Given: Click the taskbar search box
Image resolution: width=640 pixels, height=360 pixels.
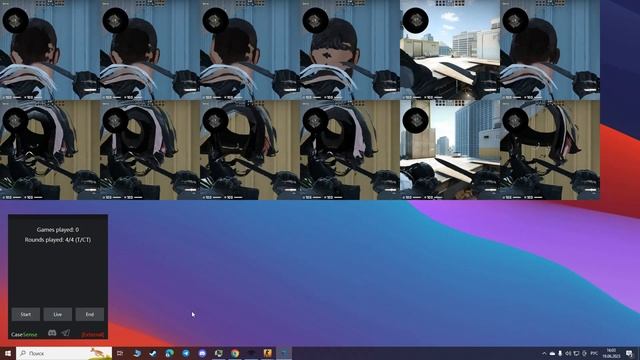Looking at the screenshot, I should point(64,353).
